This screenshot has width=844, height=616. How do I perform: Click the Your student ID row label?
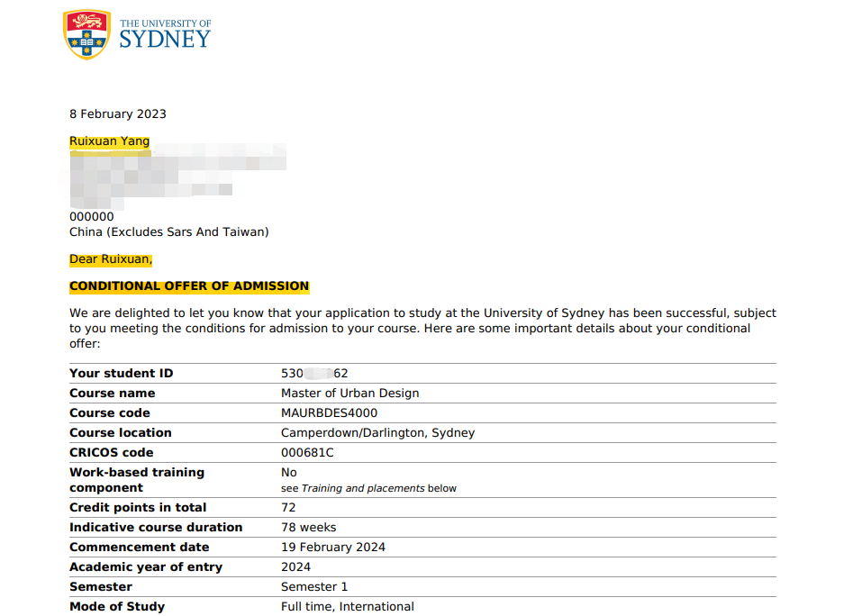click(121, 374)
